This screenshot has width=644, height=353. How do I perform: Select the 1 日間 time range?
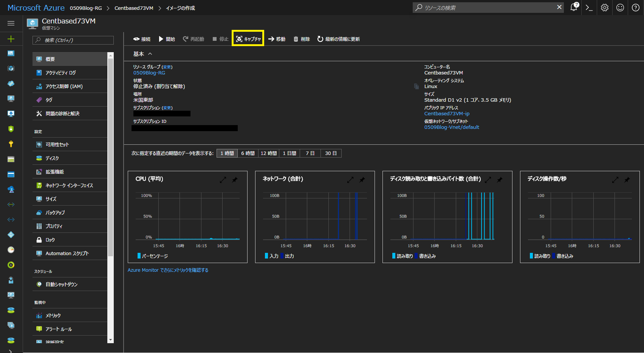pyautogui.click(x=289, y=153)
